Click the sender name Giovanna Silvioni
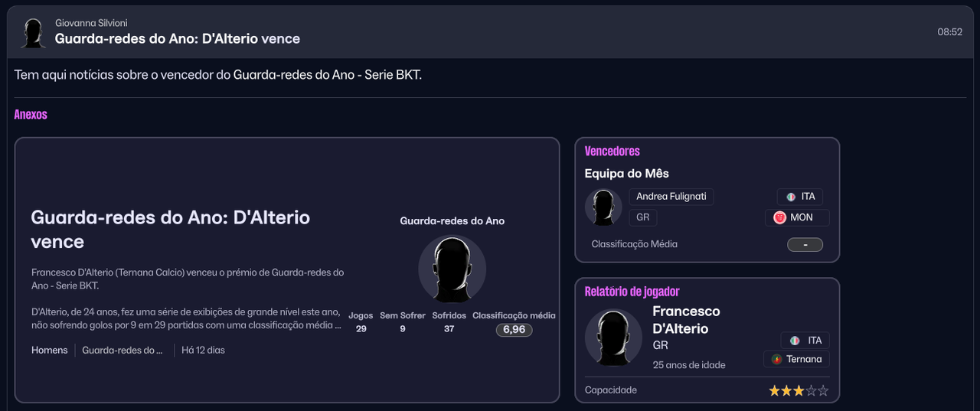 [x=91, y=24]
